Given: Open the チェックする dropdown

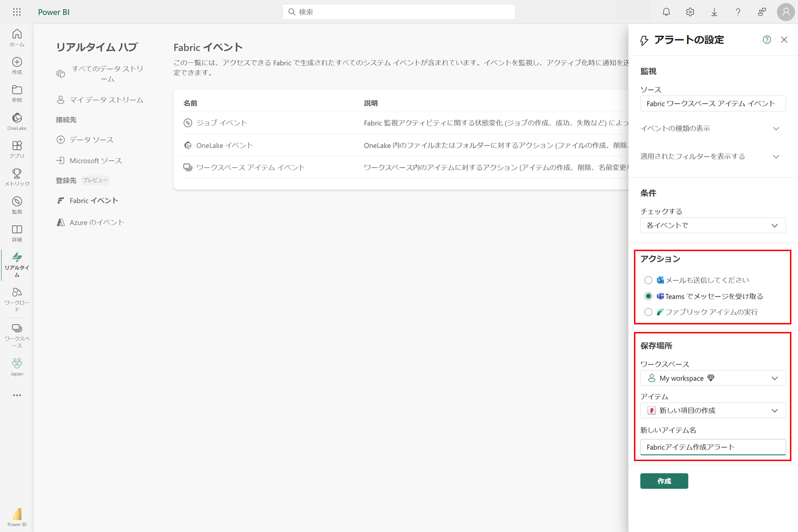Looking at the screenshot, I should pyautogui.click(x=713, y=226).
